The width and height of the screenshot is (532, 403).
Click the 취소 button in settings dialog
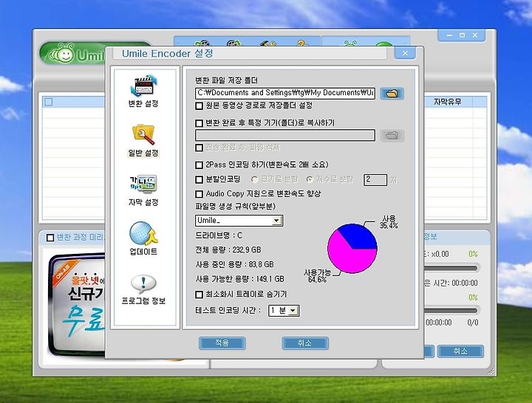point(305,343)
